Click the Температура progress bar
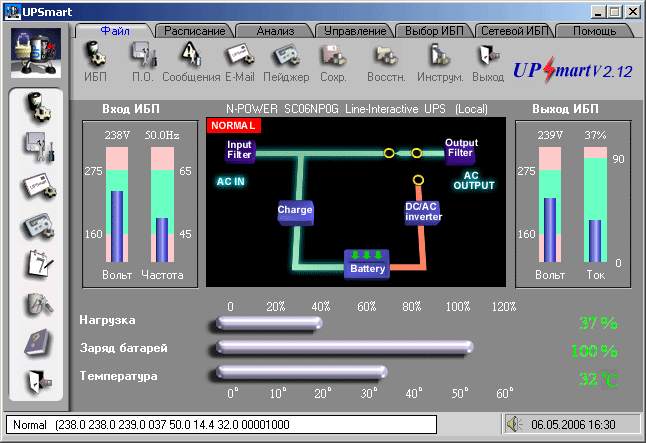This screenshot has height=443, width=646. 301,372
